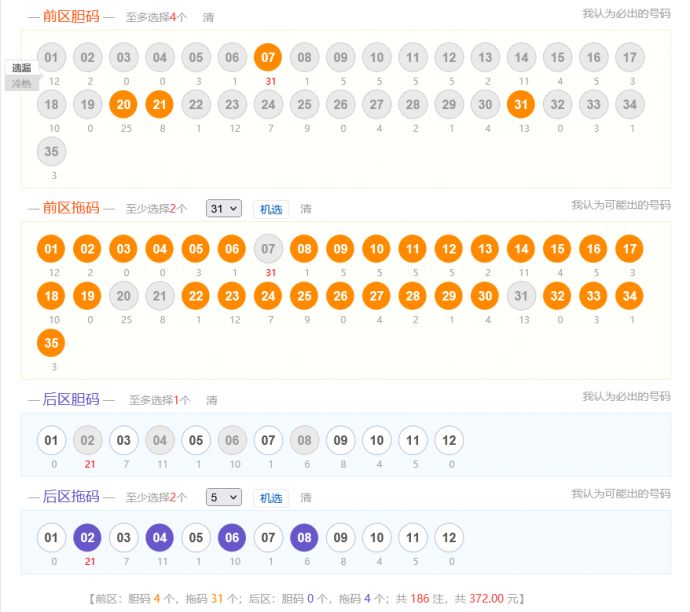Open the 31 count dropdown for 前区拖码
This screenshot has width=690, height=612.
click(x=224, y=209)
